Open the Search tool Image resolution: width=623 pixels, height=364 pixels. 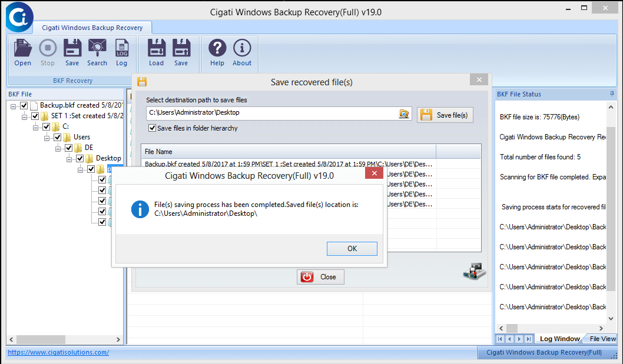pos(97,52)
